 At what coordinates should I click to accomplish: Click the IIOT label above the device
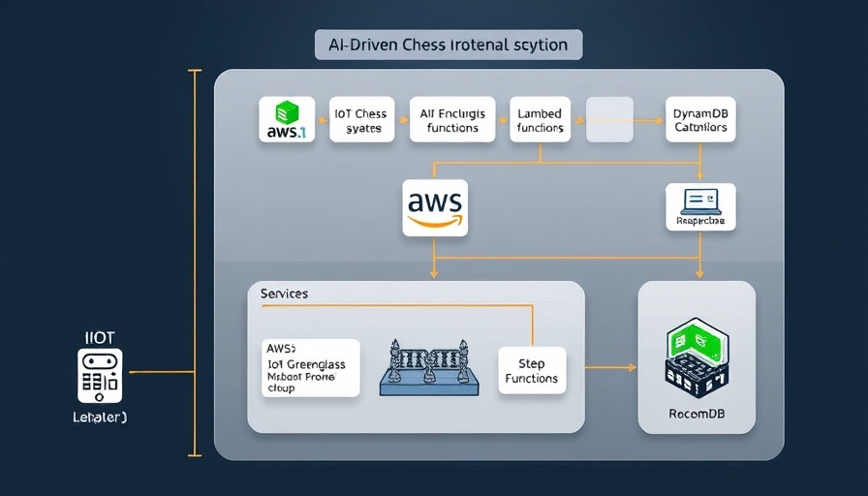point(100,337)
